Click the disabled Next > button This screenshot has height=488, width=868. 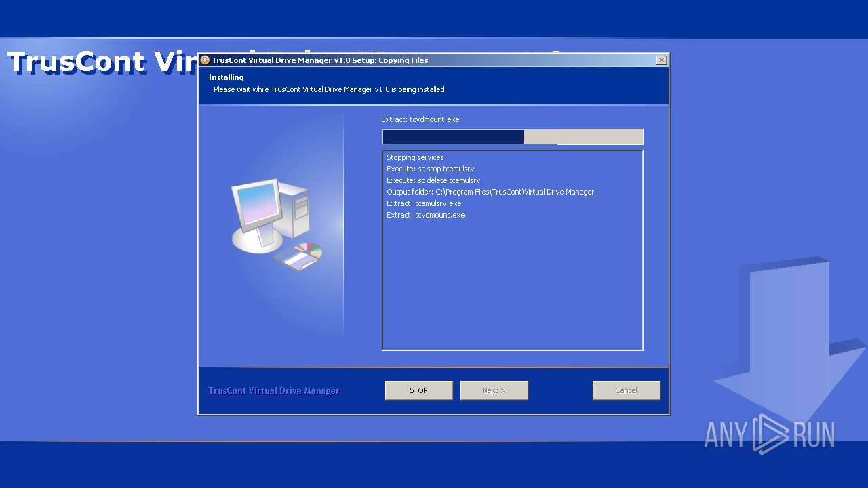point(494,390)
